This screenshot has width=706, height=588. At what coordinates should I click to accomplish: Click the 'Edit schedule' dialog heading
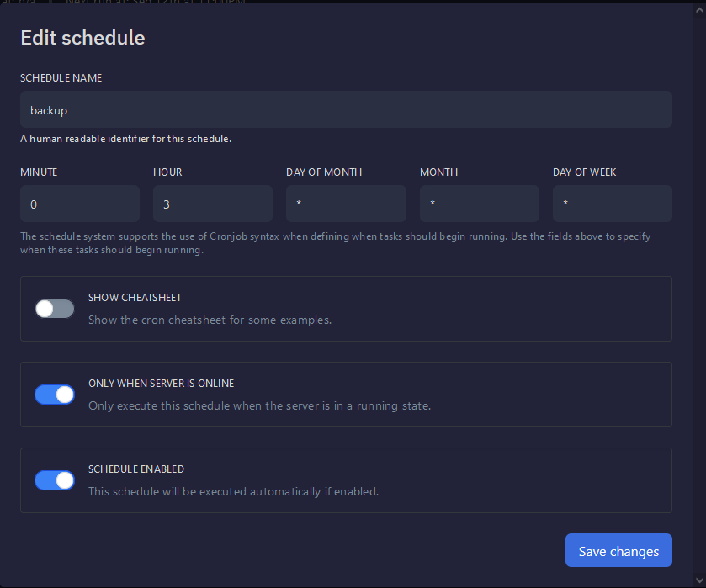[82, 38]
